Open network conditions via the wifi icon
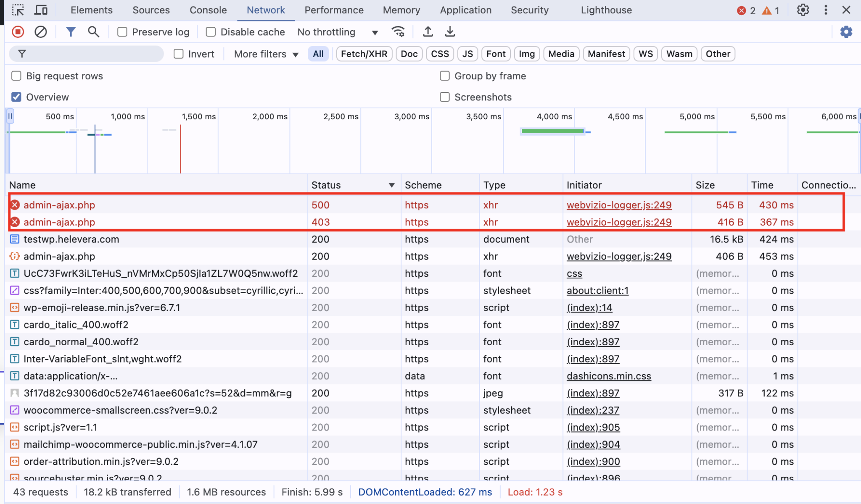 click(397, 31)
